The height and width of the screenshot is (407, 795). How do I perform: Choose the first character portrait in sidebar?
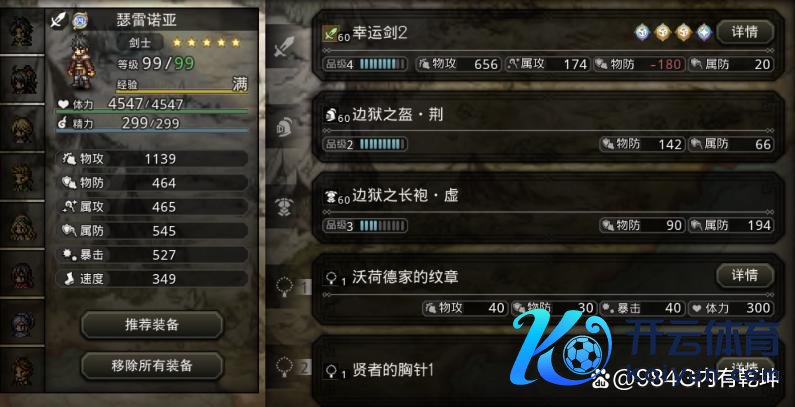click(22, 31)
